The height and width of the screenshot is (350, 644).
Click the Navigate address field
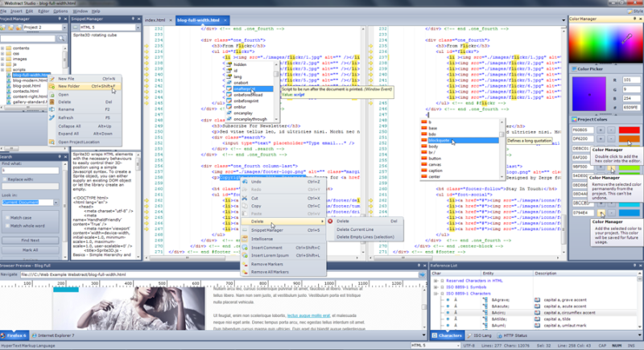(219, 274)
